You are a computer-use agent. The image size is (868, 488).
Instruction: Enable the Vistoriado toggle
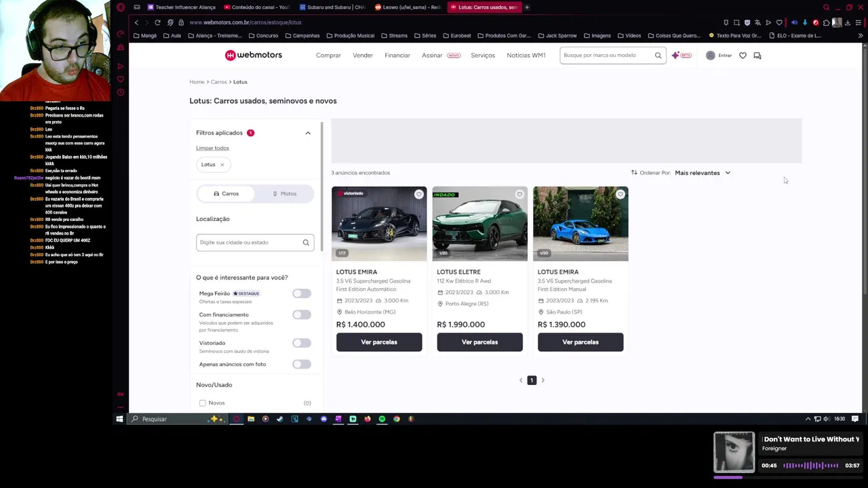302,343
